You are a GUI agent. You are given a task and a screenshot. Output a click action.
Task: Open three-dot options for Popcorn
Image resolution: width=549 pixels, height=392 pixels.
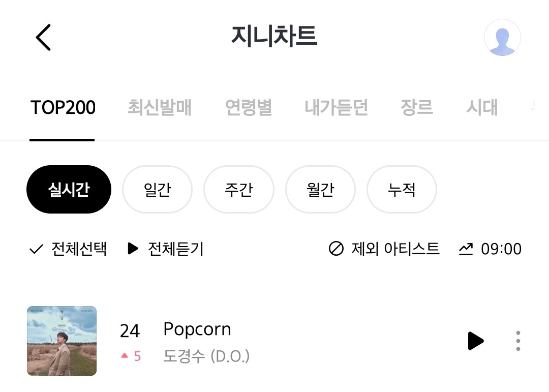(x=517, y=341)
